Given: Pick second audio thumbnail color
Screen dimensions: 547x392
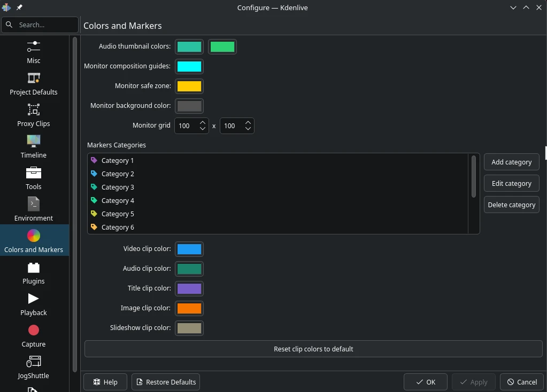Looking at the screenshot, I should (x=222, y=46).
